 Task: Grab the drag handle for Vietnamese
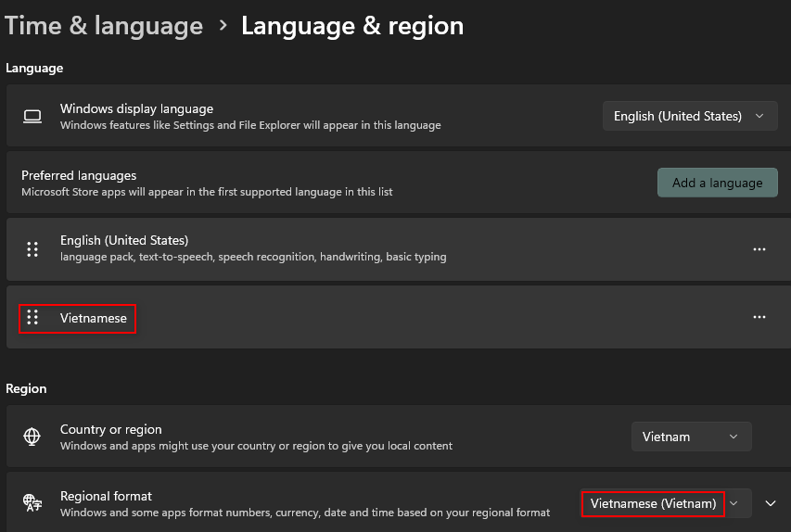click(32, 317)
